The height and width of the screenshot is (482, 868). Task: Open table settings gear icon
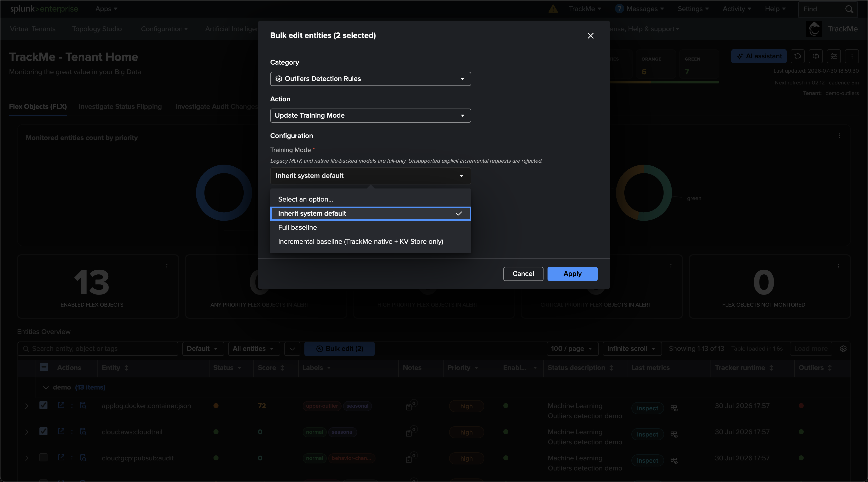coord(843,349)
